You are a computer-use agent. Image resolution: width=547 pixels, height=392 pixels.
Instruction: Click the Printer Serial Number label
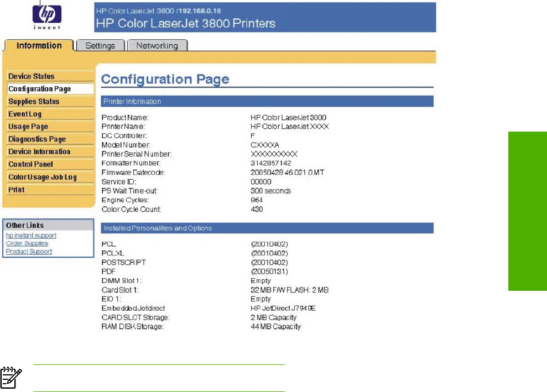[137, 154]
